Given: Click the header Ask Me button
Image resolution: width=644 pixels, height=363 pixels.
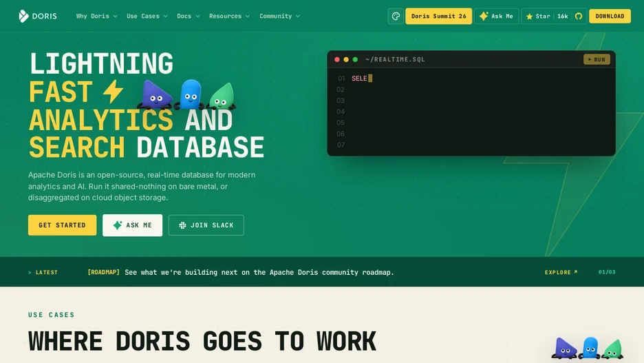Looking at the screenshot, I should coord(497,16).
